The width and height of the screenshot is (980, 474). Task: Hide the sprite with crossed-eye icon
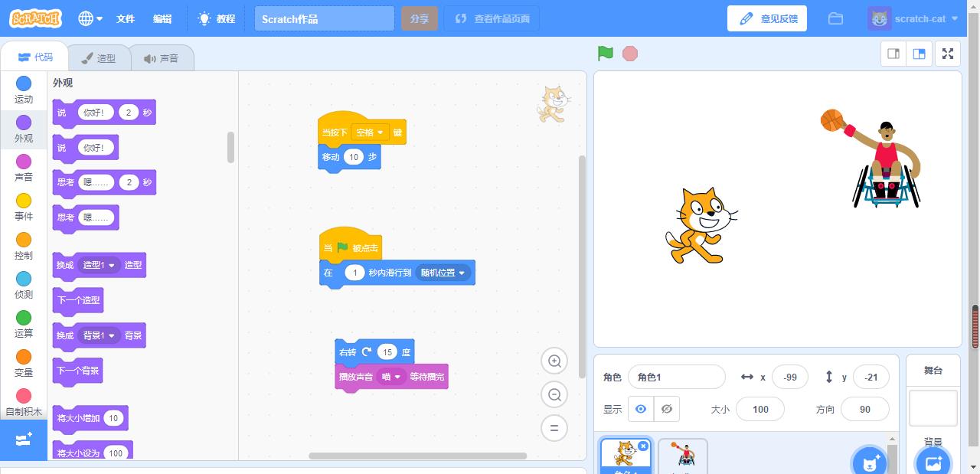click(667, 409)
